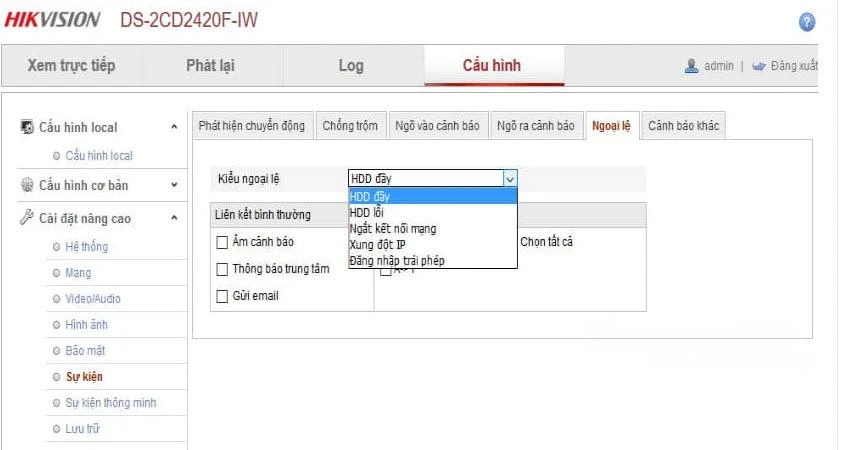The image size is (841, 450).
Task: Click the Hikvision logo
Action: (52, 20)
